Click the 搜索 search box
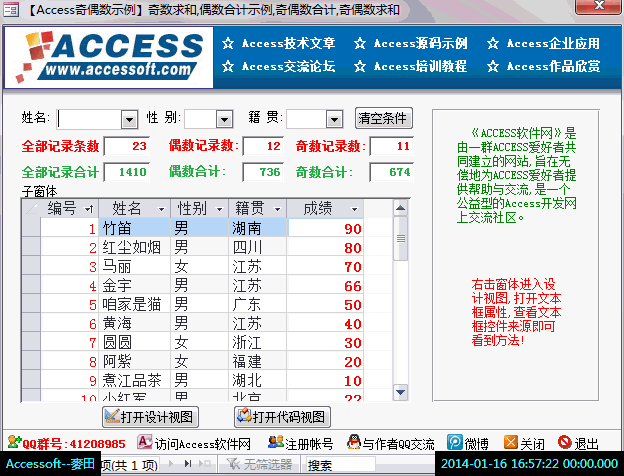Viewport: 624px width, 476px height. click(x=340, y=464)
